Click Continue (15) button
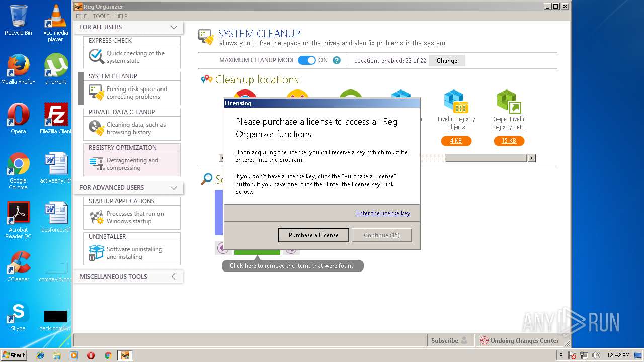Screen dimensions: 644x362 click(381, 235)
